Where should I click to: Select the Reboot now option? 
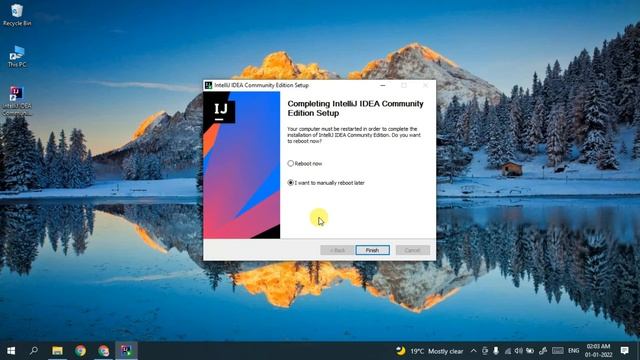point(305,163)
